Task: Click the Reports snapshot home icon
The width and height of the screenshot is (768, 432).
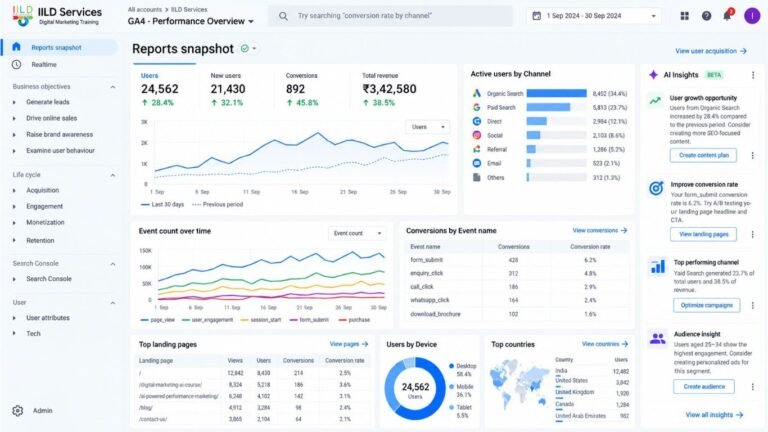Action: [16, 47]
